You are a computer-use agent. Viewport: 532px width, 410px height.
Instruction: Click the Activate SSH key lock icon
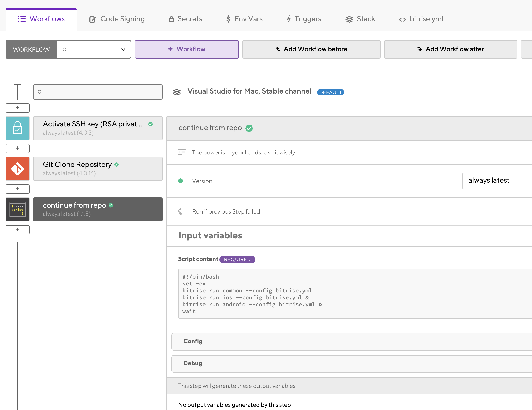[18, 128]
